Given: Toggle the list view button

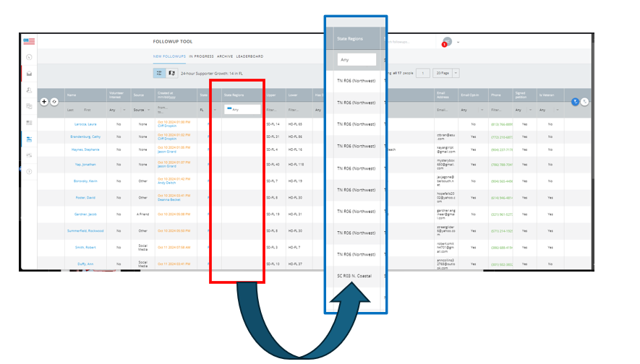Looking at the screenshot, I should click(x=159, y=73).
